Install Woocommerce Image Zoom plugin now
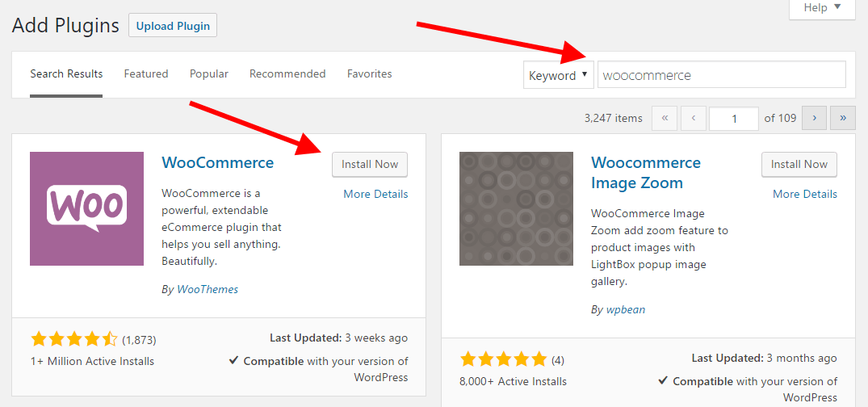 coord(799,165)
